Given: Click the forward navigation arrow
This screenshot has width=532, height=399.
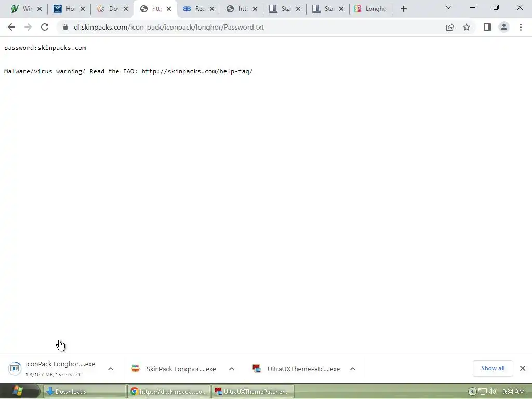Looking at the screenshot, I should tap(28, 27).
